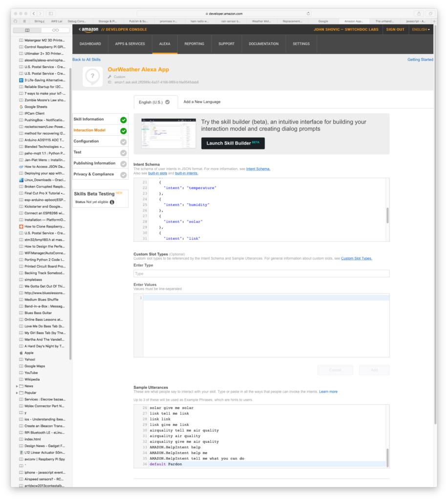The height and width of the screenshot is (500, 448).
Task: Open the SETTINGS navigation tab
Action: [301, 44]
